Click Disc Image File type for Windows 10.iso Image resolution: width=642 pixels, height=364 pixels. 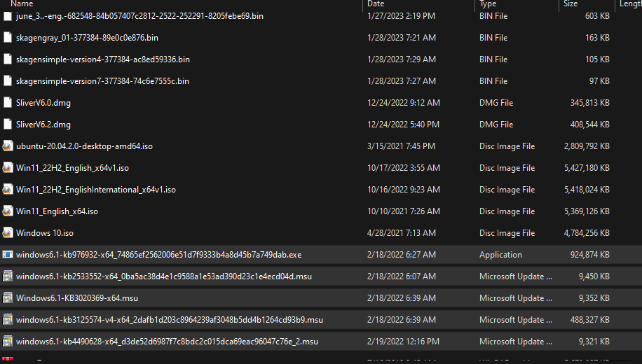tap(507, 232)
